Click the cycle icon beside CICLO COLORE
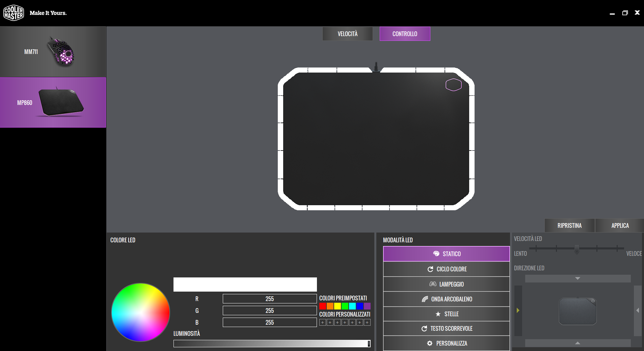This screenshot has height=351, width=644. click(x=430, y=269)
